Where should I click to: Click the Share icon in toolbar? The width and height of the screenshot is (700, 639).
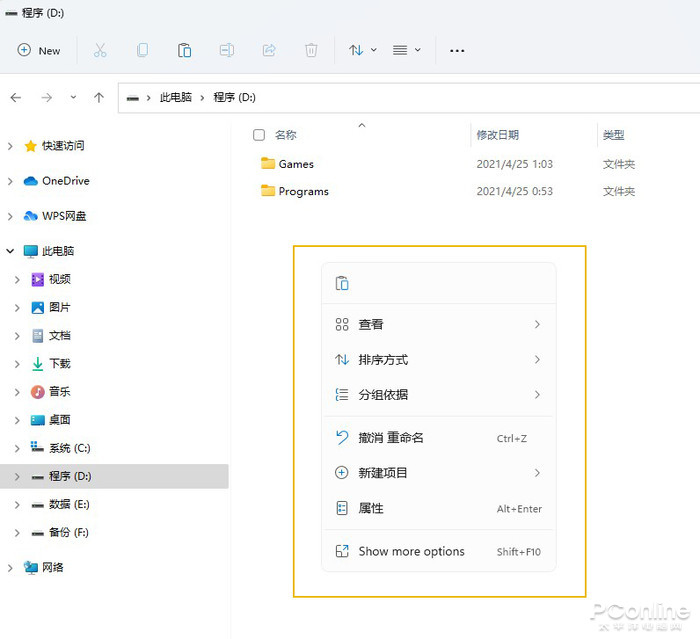pyautogui.click(x=269, y=50)
